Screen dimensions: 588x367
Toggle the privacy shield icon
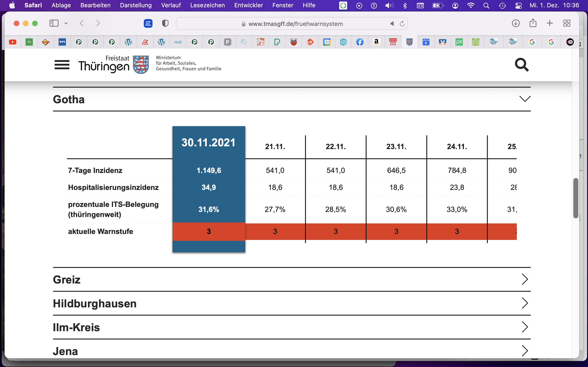coord(165,23)
